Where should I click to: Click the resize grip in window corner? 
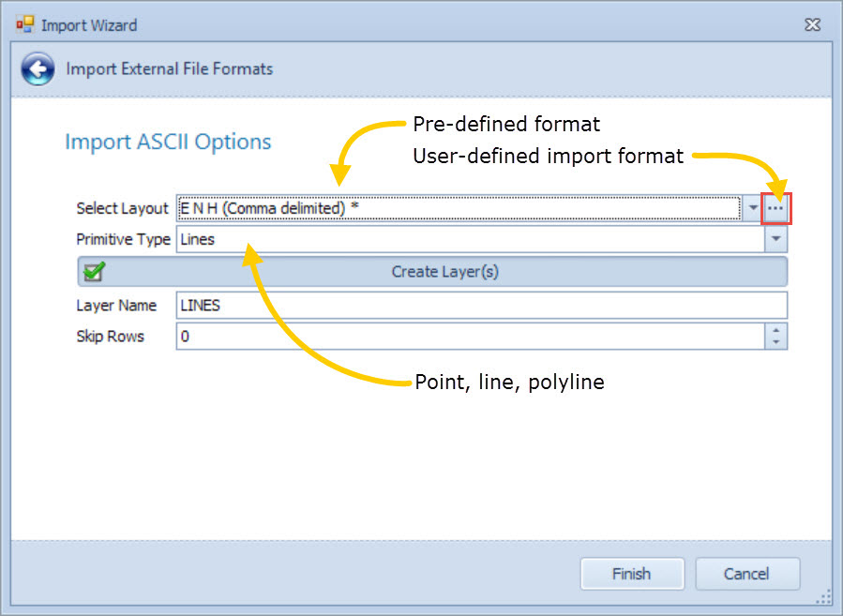click(x=823, y=596)
